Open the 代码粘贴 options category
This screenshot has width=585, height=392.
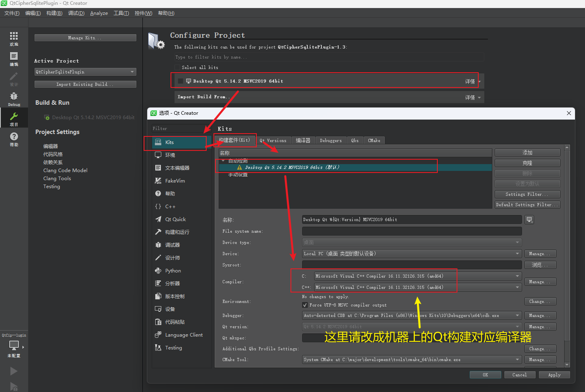[x=182, y=322]
